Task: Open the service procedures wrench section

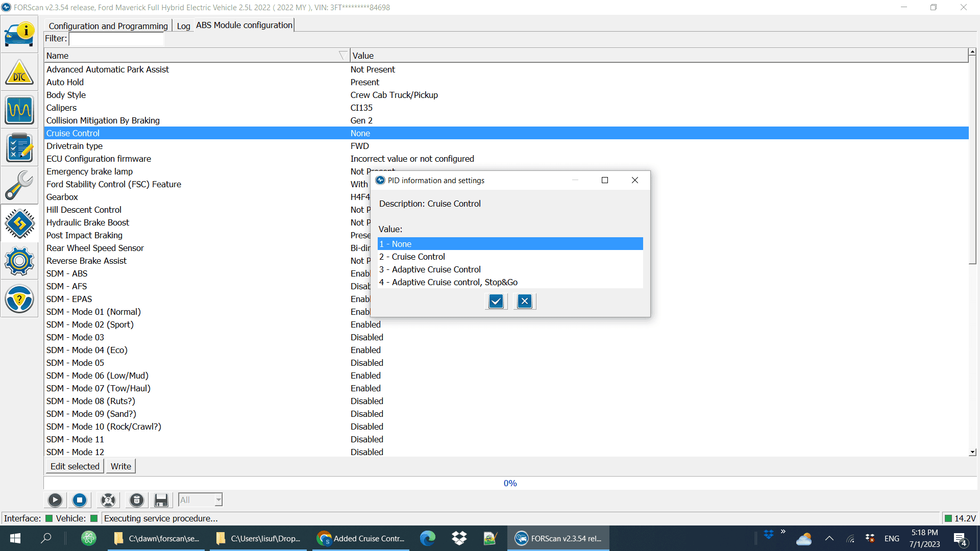Action: pos(19,186)
